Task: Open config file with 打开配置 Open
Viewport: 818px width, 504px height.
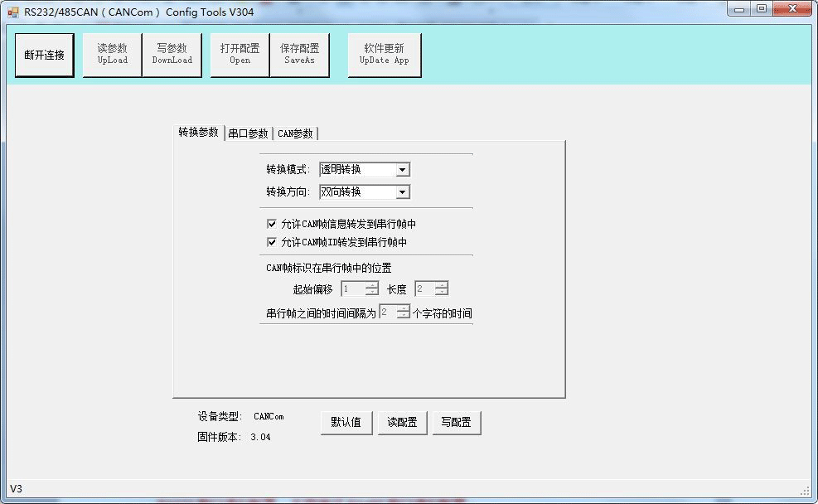Action: click(x=240, y=55)
